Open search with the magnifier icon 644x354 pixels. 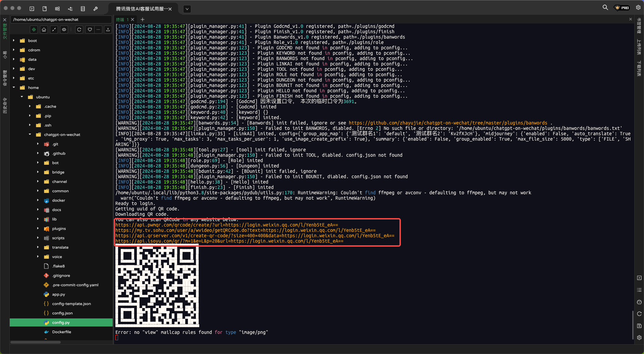coord(605,7)
